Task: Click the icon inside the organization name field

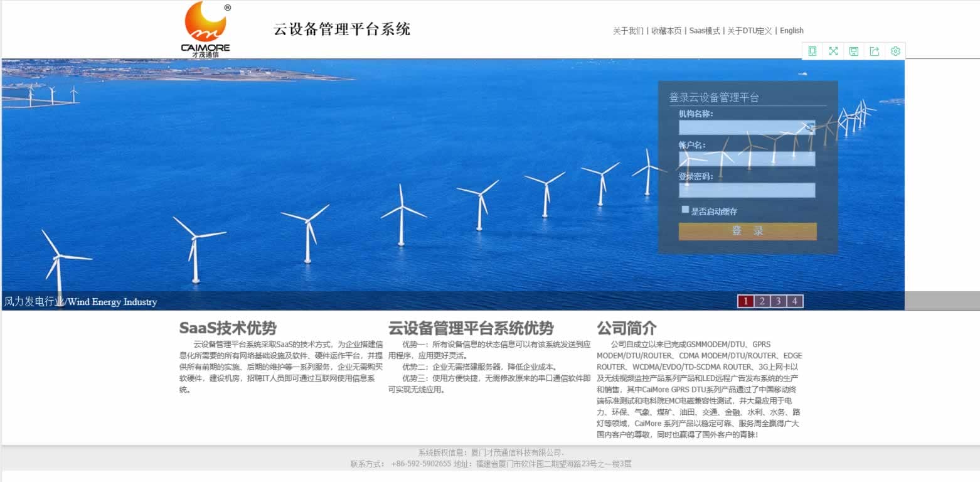Action: coord(810,128)
